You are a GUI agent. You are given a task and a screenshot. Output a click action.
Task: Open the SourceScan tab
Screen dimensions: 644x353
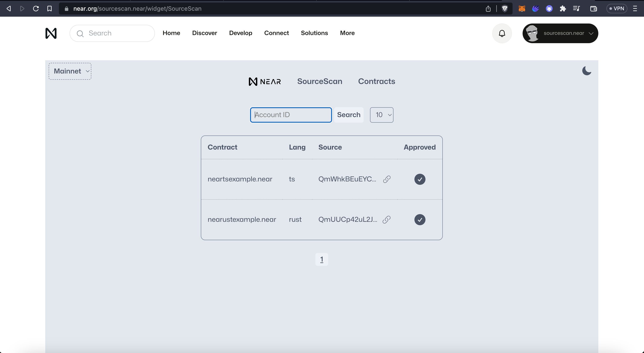click(x=319, y=81)
